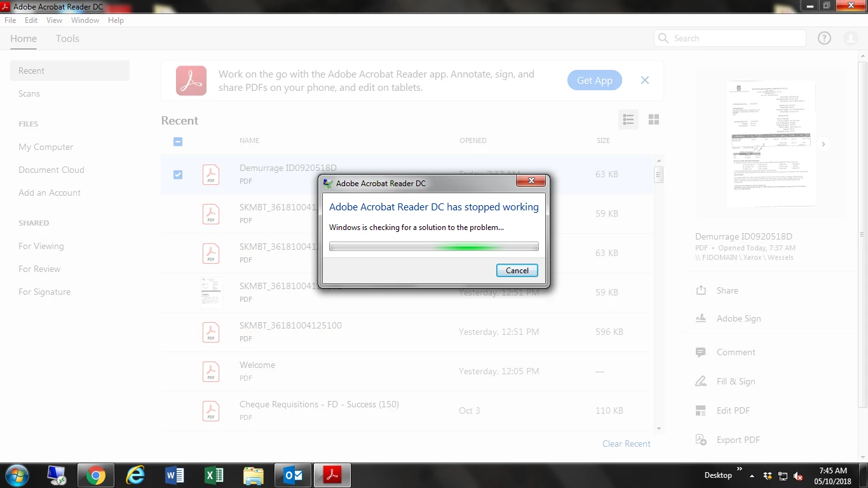Open the user profile icon

click(x=851, y=38)
